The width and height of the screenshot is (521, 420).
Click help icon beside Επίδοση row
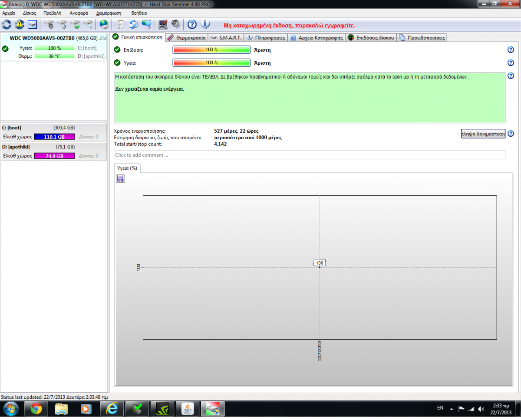pyautogui.click(x=511, y=50)
